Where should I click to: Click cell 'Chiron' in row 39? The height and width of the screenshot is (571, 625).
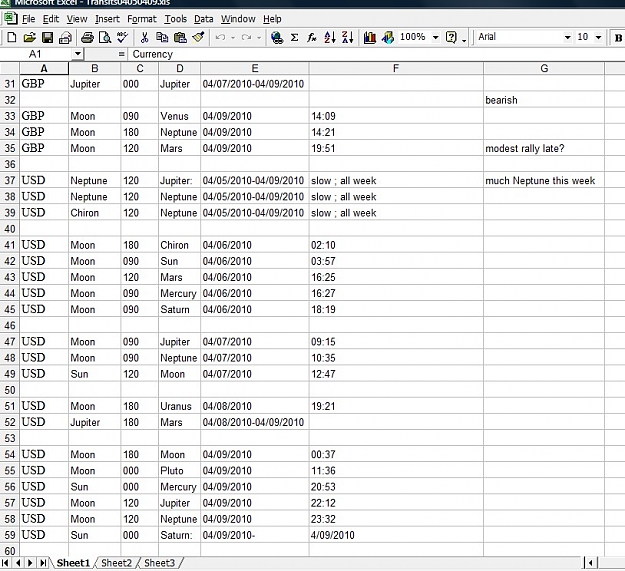[94, 212]
